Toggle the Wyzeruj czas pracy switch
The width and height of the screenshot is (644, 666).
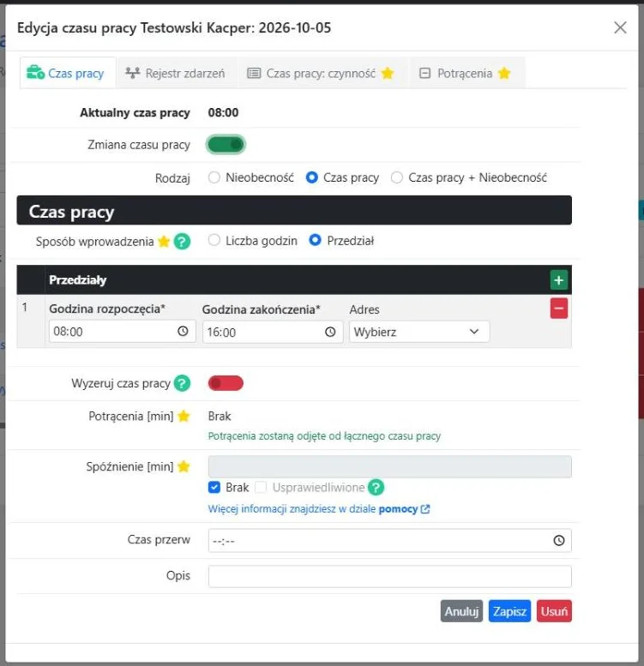(x=226, y=383)
